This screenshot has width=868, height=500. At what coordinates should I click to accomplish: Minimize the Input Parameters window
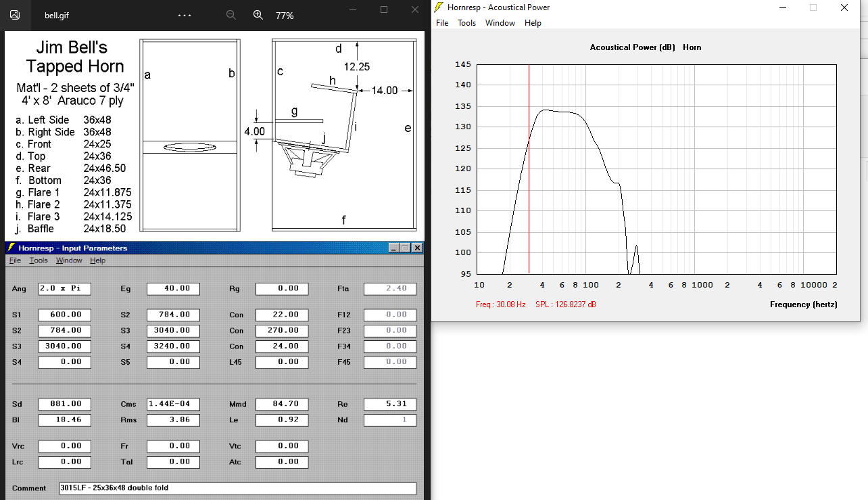click(x=395, y=248)
